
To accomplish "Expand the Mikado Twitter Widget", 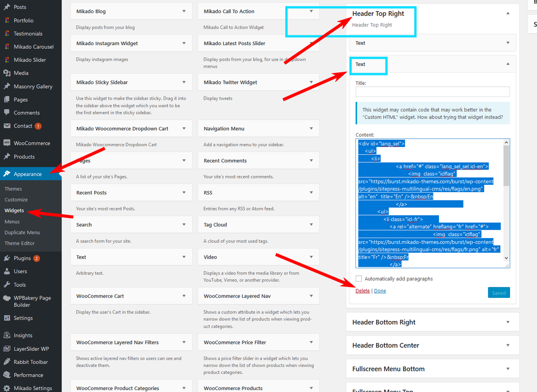I will coord(311,82).
